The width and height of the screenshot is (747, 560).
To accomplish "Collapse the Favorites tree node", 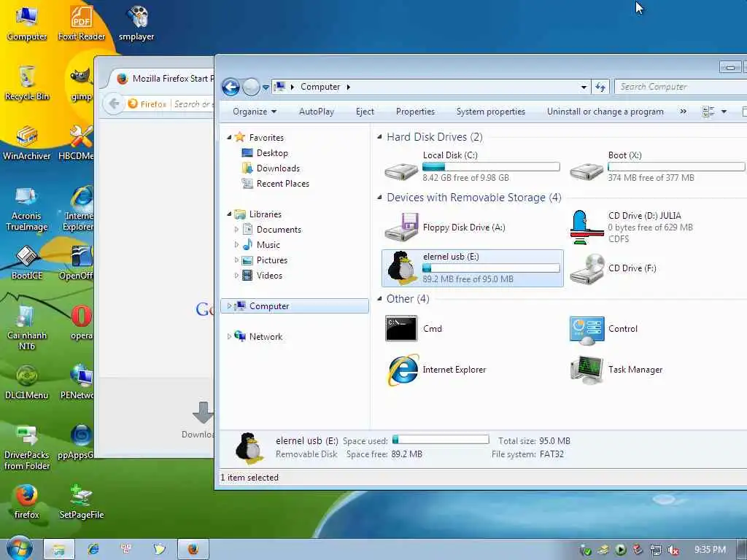I will pyautogui.click(x=229, y=138).
